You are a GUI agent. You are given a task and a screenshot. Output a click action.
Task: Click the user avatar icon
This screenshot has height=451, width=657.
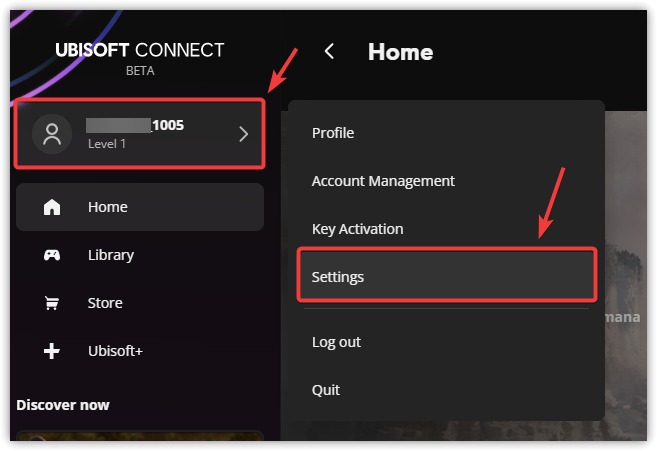click(x=50, y=134)
